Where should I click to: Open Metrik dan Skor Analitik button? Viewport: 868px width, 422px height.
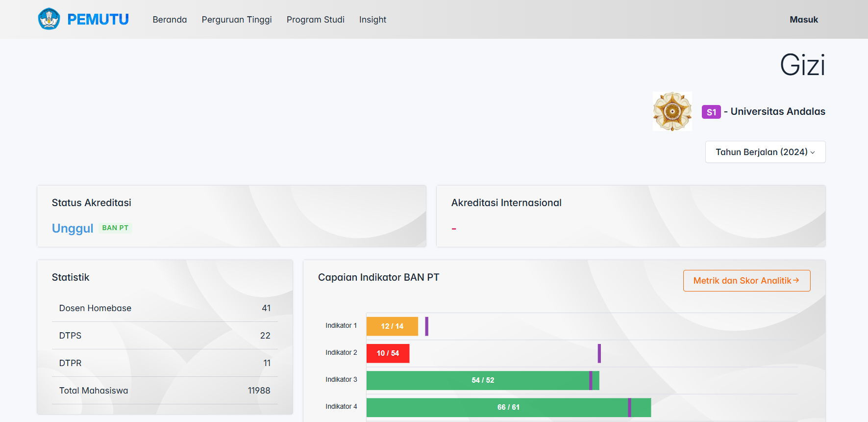[746, 281]
